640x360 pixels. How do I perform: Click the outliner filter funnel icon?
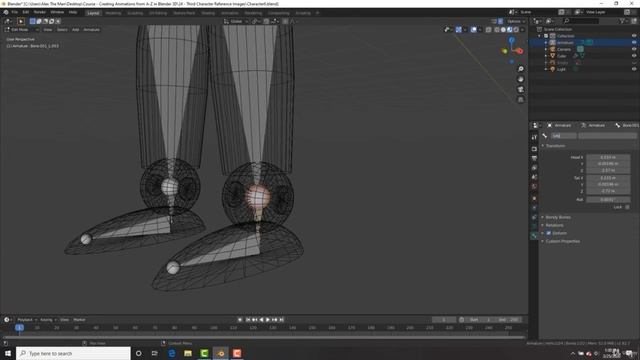(x=622, y=21)
